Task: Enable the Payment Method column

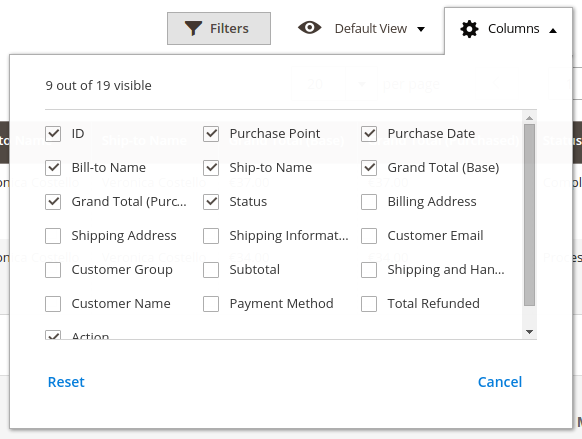Action: coord(211,304)
